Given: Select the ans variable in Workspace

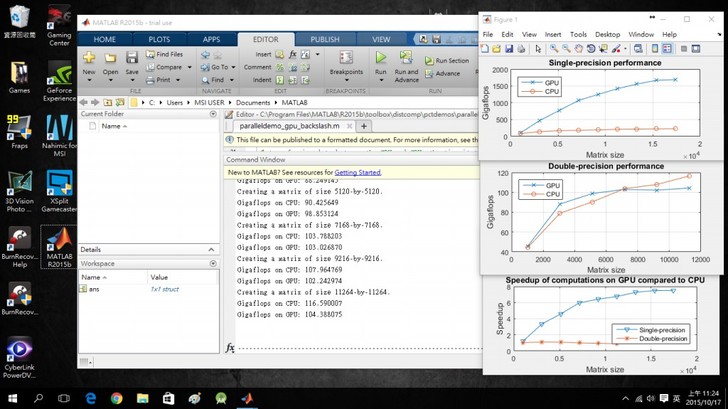Looking at the screenshot, I should (x=95, y=289).
